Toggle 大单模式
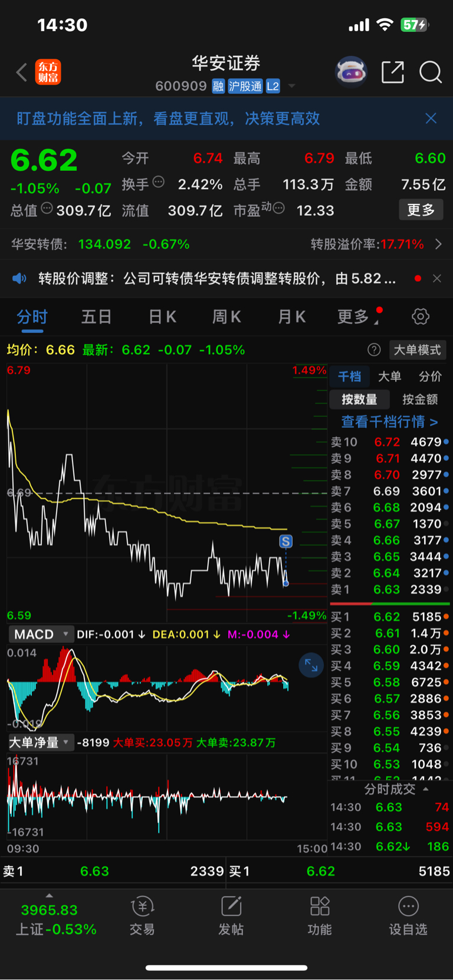The width and height of the screenshot is (453, 980). click(417, 350)
